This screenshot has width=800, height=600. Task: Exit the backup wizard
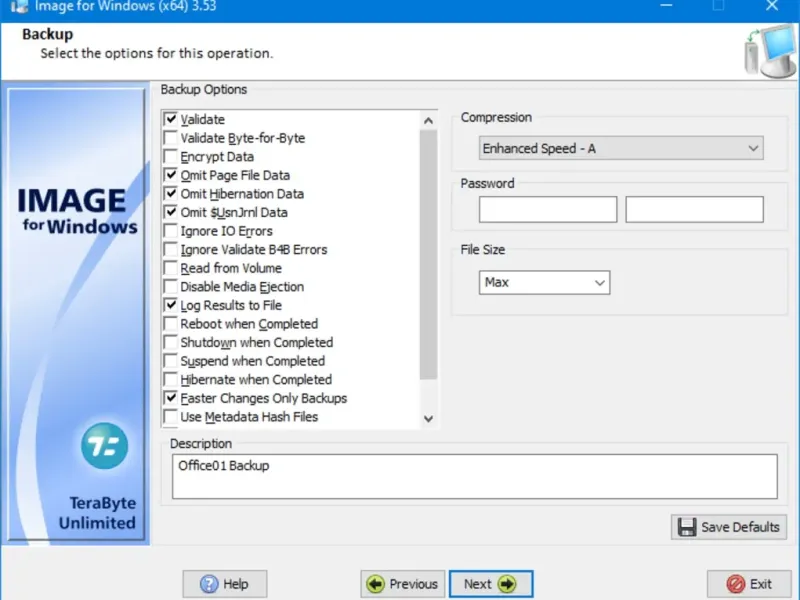[749, 584]
